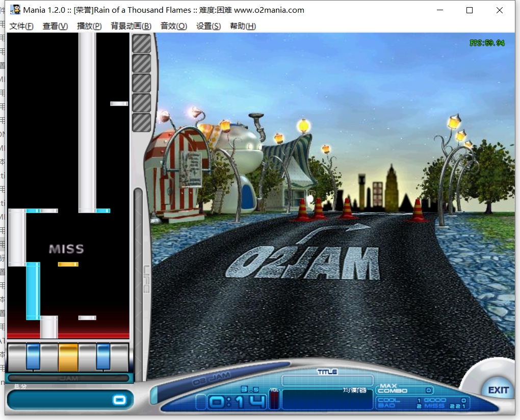Open the 背景动画(B) menu
The image size is (520, 420).
coord(131,26)
